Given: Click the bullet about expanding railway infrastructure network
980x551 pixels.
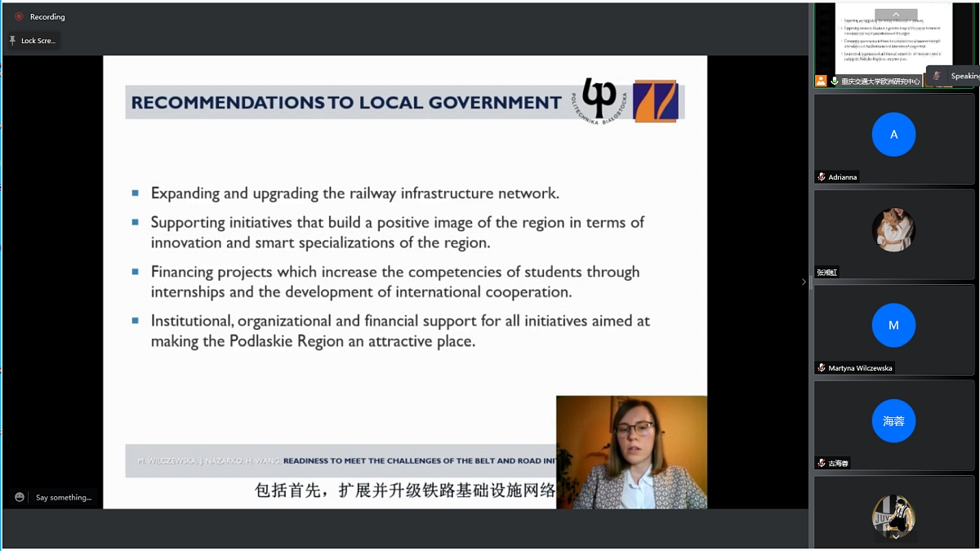Looking at the screenshot, I should (355, 193).
